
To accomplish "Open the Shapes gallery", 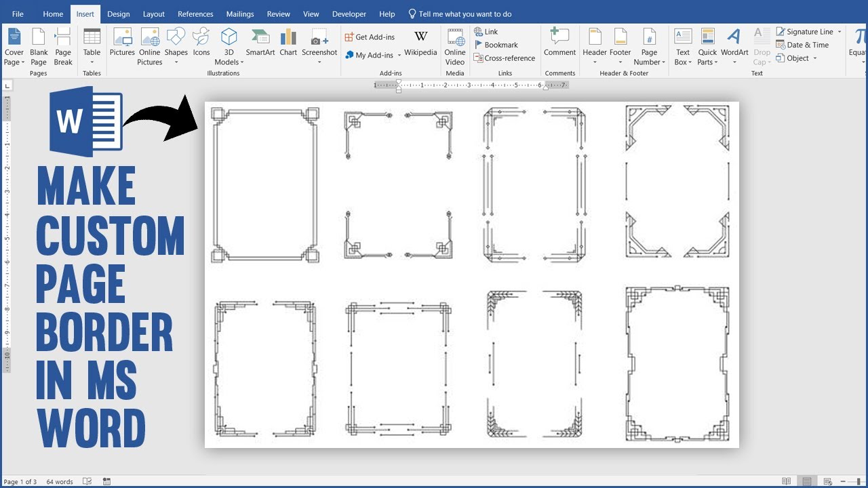I will (x=176, y=47).
